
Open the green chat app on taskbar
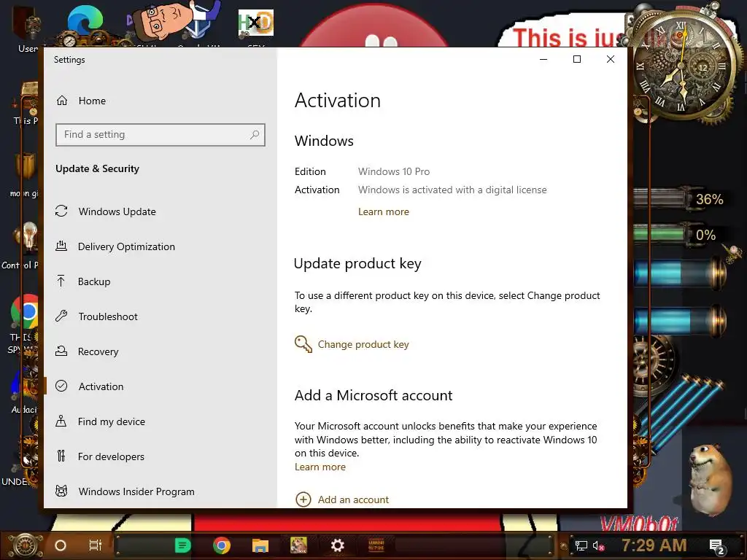(183, 545)
